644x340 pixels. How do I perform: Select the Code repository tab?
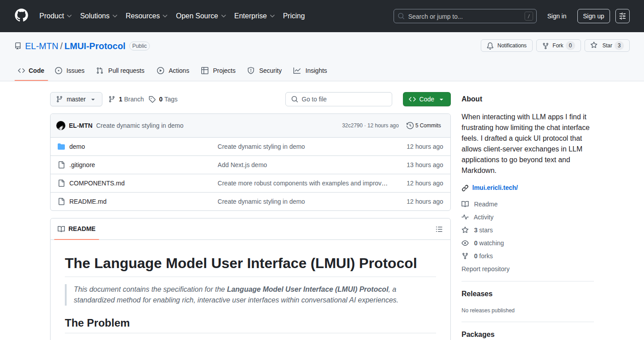tap(31, 71)
